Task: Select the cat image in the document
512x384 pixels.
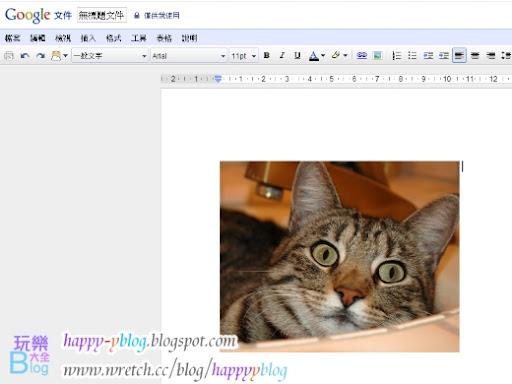Action: click(340, 256)
